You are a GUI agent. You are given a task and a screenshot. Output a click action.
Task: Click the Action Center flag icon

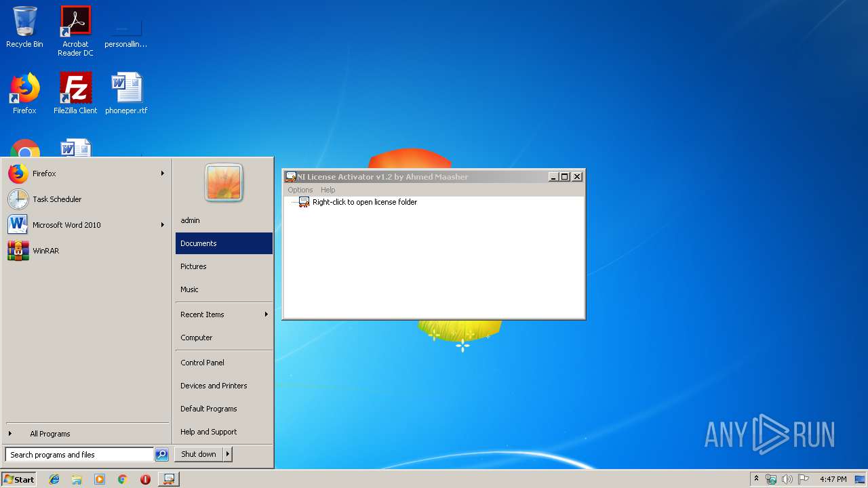pos(804,479)
